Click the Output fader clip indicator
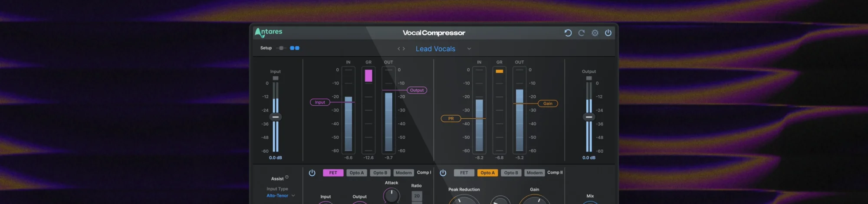This screenshot has height=204, width=868. tap(589, 78)
